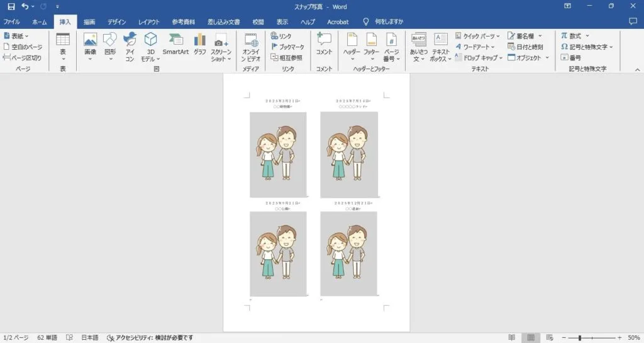Click the Save icon in the title bar
This screenshot has width=644, height=343.
[x=11, y=6]
